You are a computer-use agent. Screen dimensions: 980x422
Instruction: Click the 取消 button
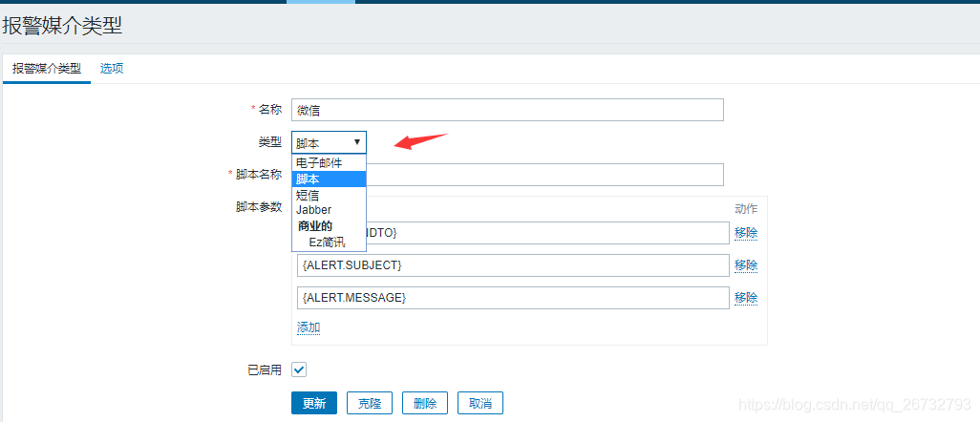pos(480,403)
